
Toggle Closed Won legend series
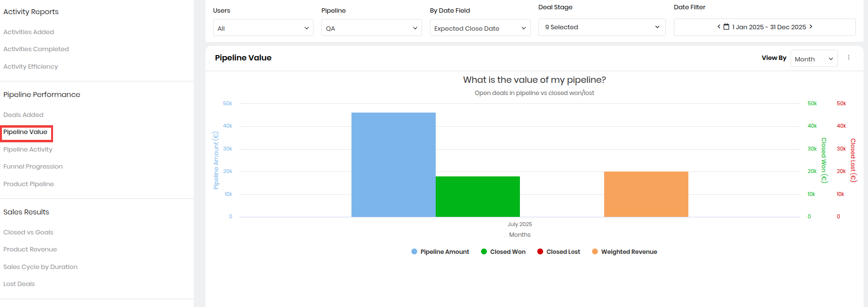click(503, 252)
